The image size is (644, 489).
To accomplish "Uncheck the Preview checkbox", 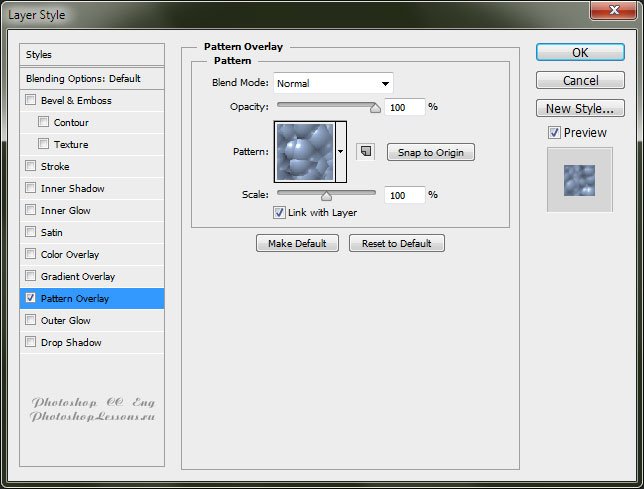I will click(x=554, y=132).
